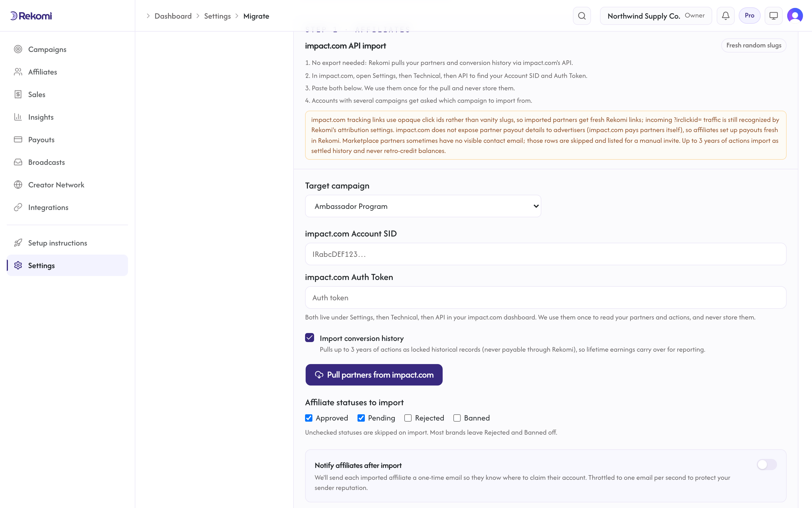Click the Settings gear icon
Viewport: 812px width, 508px height.
click(18, 265)
